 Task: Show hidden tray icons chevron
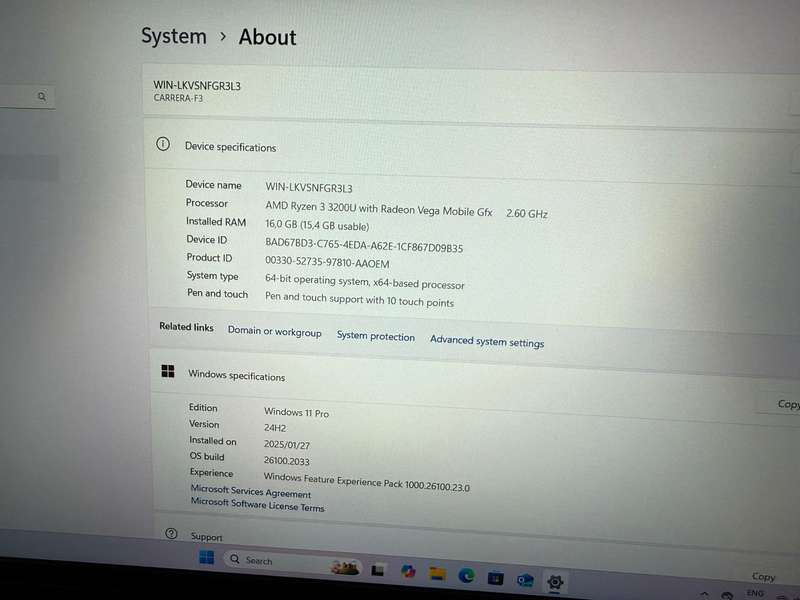[705, 595]
